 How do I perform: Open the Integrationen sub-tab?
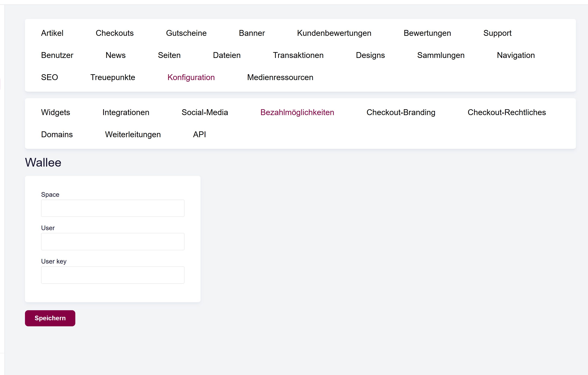pos(126,112)
